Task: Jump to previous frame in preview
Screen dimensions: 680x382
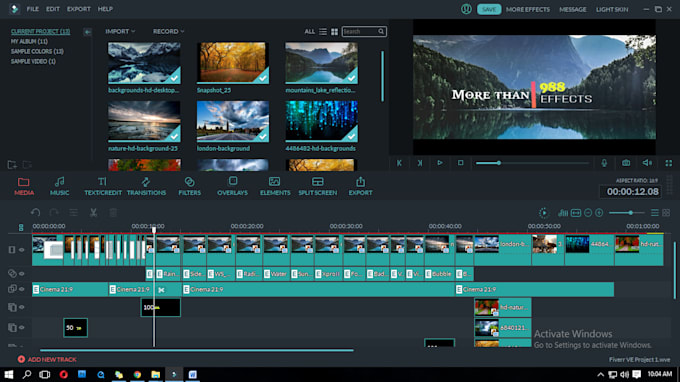Action: pos(399,163)
